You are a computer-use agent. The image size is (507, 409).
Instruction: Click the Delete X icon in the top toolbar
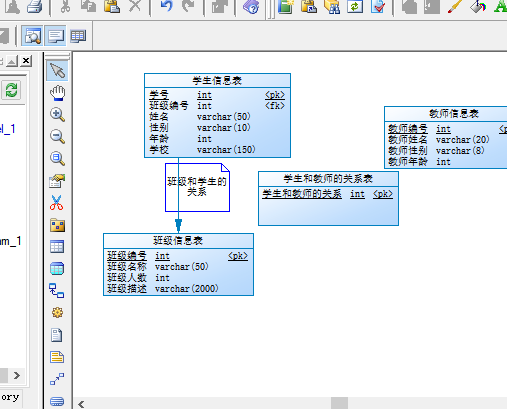[x=135, y=6]
